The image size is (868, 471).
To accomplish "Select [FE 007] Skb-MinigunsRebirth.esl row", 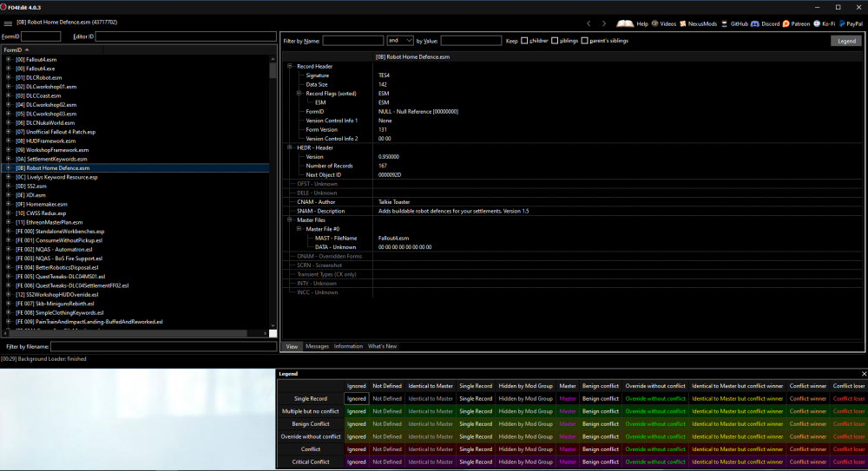I will pyautogui.click(x=135, y=304).
